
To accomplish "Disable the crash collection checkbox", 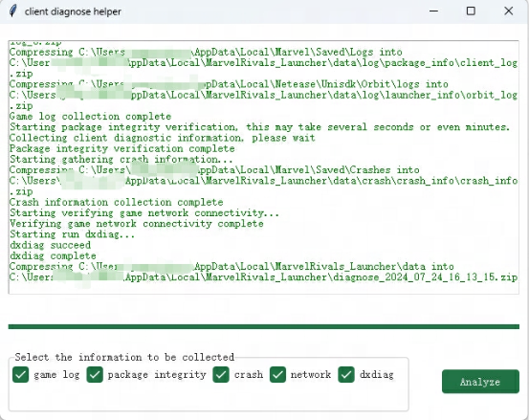I will point(221,374).
